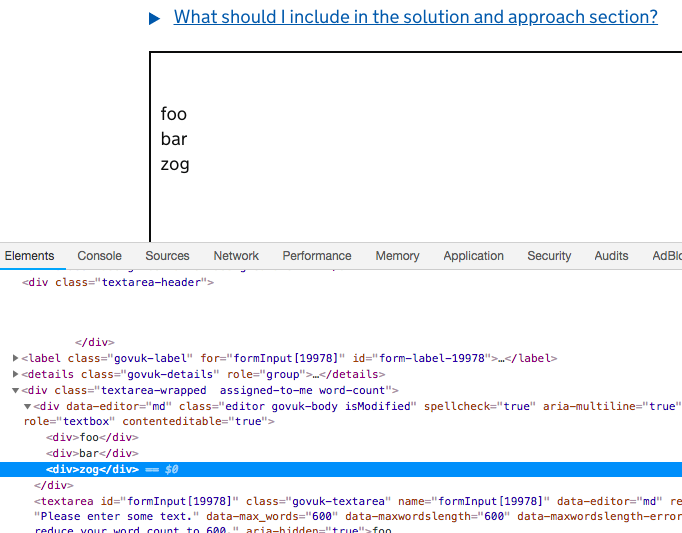
Task: Switch to the Console tab
Action: (x=100, y=256)
